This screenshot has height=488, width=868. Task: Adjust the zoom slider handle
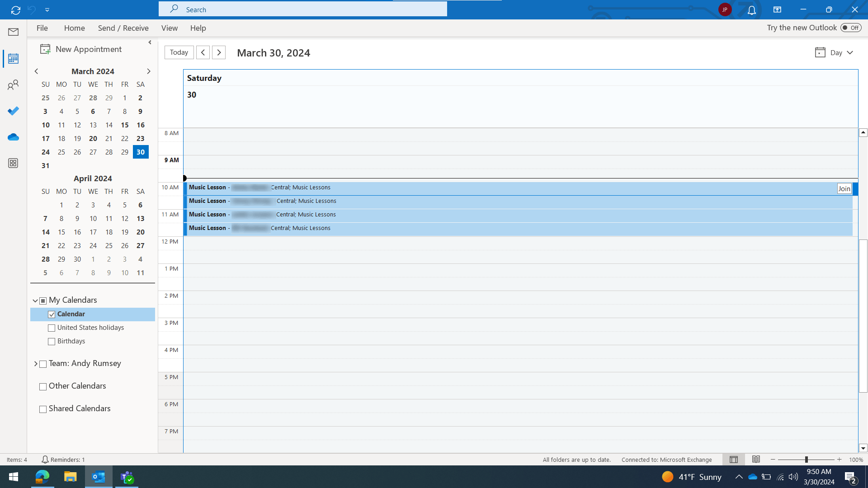tap(807, 460)
